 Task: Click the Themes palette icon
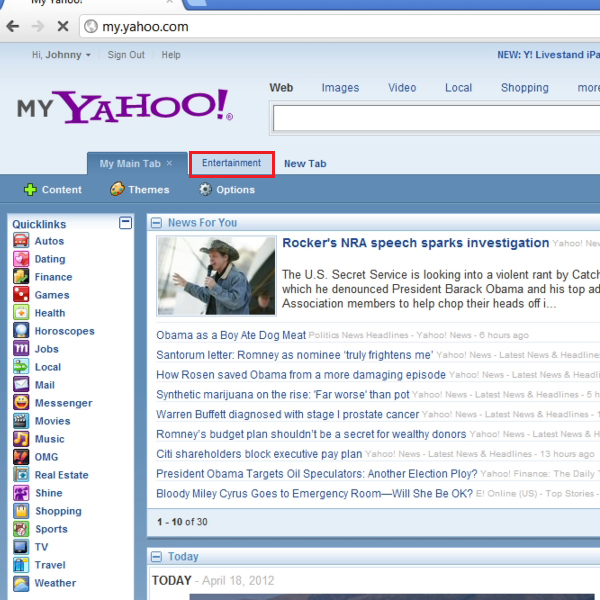(x=117, y=189)
